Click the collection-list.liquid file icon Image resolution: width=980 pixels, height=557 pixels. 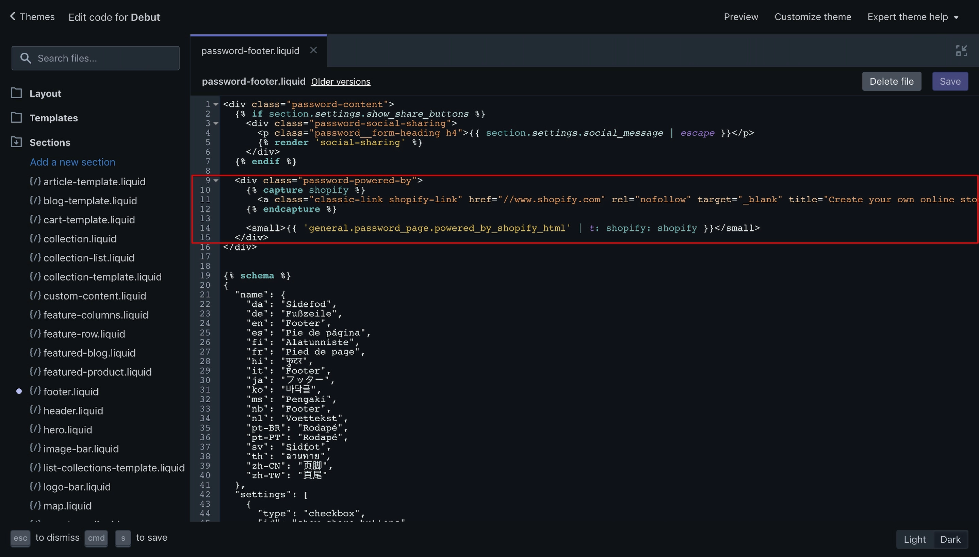pyautogui.click(x=35, y=257)
